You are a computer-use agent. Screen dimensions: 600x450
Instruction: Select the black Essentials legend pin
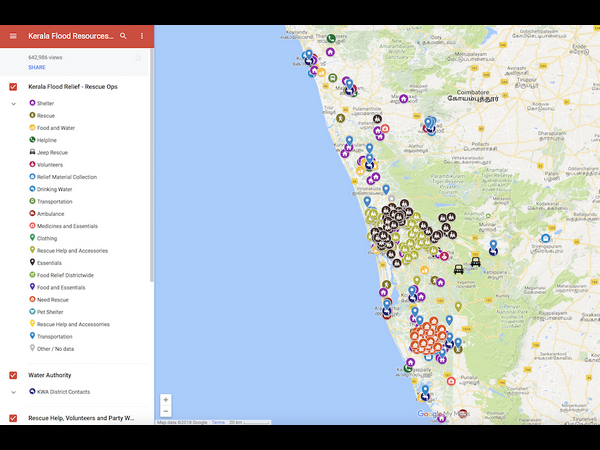pyautogui.click(x=32, y=262)
